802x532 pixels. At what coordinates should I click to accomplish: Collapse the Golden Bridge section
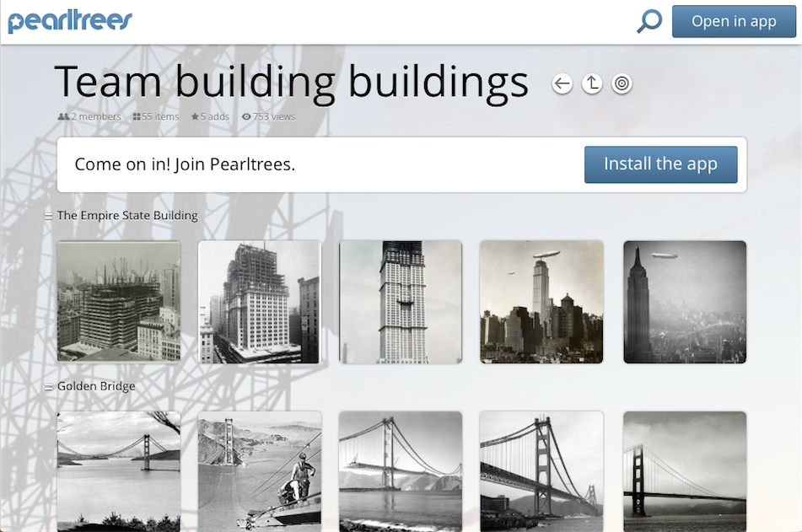point(49,387)
